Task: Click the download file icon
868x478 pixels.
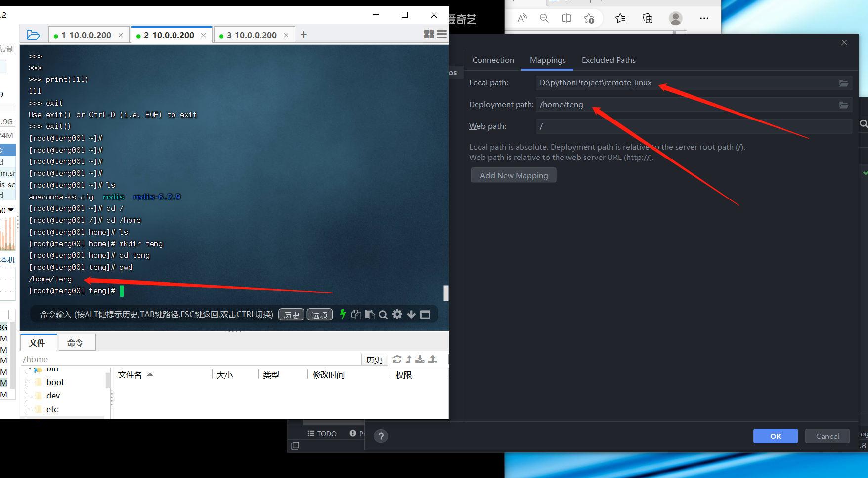Action: coord(420,359)
